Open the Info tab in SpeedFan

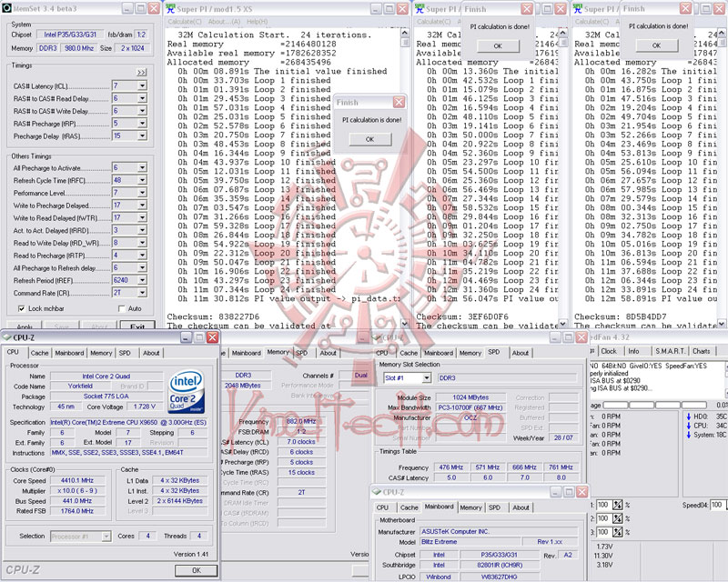pos(633,351)
